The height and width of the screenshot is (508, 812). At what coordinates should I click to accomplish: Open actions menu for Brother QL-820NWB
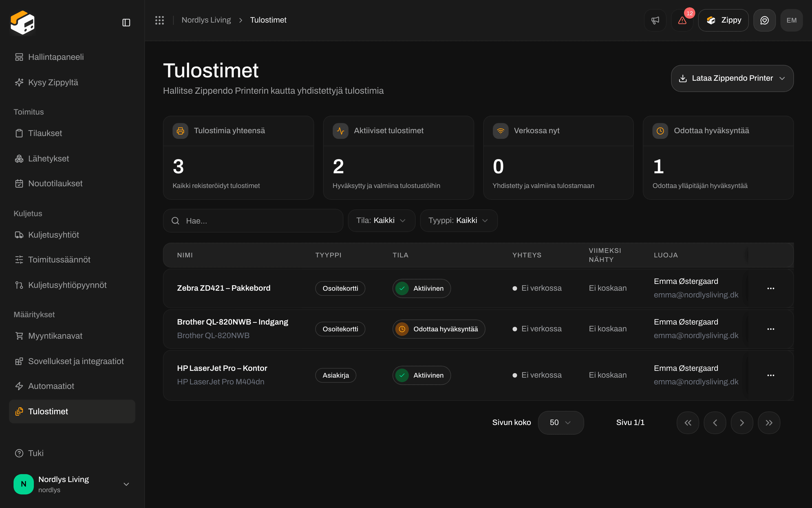pos(771,329)
